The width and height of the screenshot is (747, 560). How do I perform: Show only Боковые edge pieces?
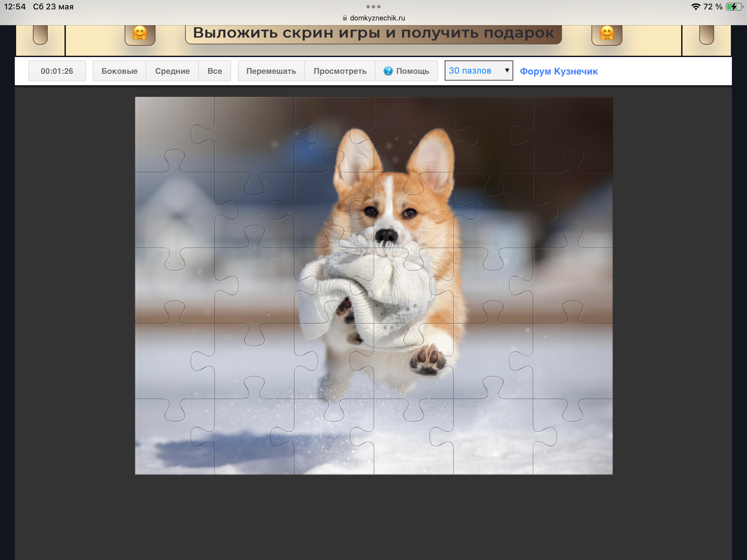coord(120,71)
